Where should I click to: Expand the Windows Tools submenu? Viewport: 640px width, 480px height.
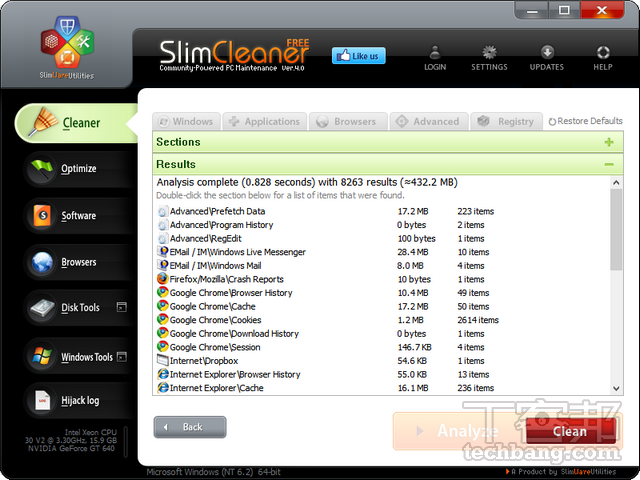coord(122,357)
